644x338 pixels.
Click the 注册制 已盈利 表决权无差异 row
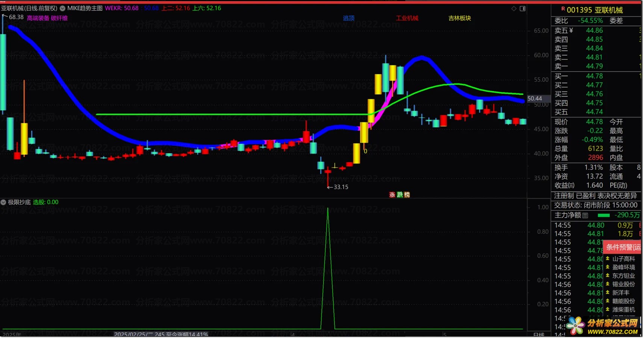point(596,196)
